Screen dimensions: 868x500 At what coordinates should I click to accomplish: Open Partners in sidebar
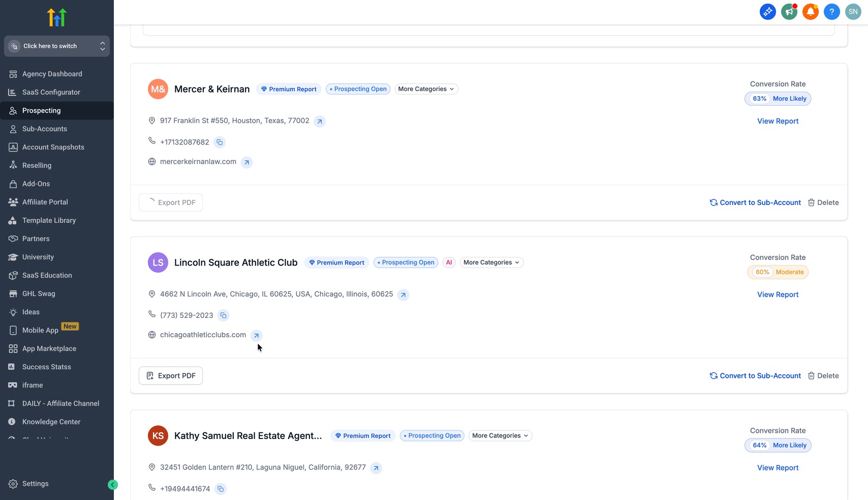tap(57, 239)
